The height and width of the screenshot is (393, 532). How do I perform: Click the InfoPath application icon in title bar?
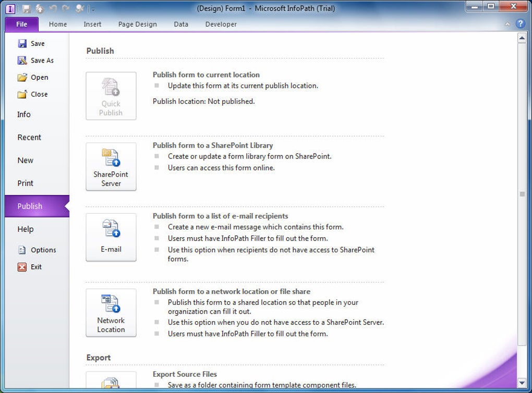(x=10, y=8)
